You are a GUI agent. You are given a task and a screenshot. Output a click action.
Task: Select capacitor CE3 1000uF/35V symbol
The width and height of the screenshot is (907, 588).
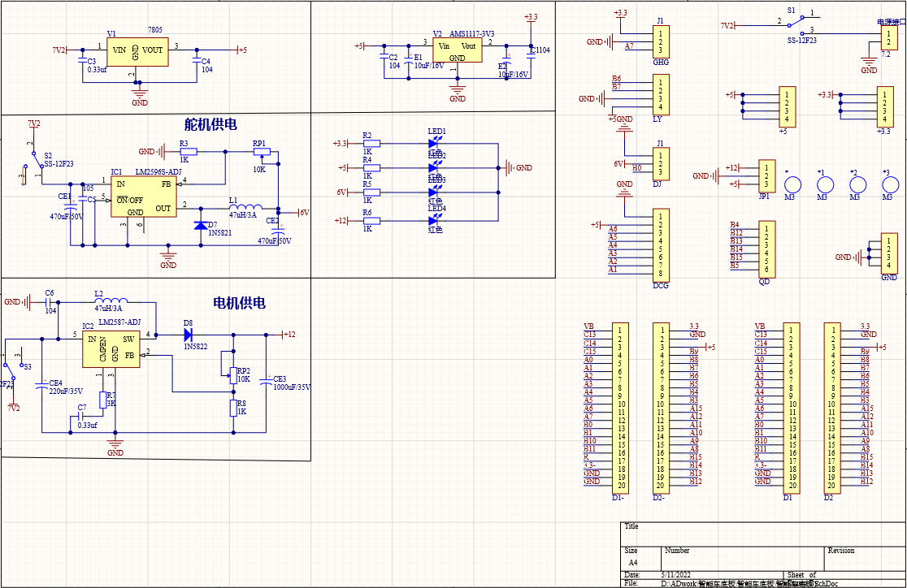[266, 381]
